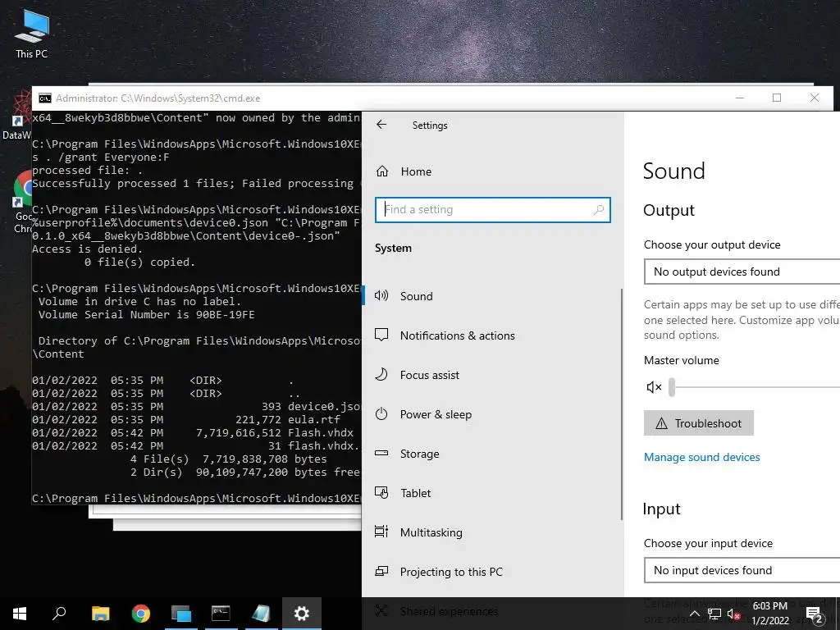Click the Flash.vhdx line in cmd output
840x630 pixels.
(x=193, y=433)
